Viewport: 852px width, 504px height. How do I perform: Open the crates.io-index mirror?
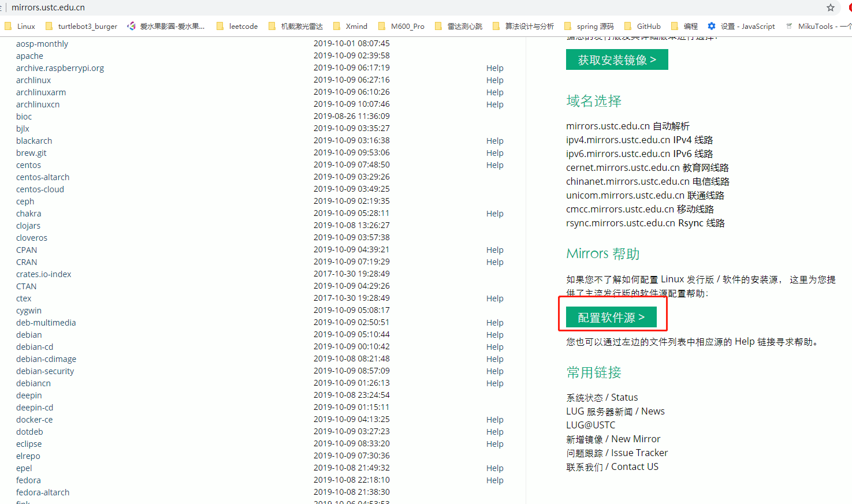(43, 274)
